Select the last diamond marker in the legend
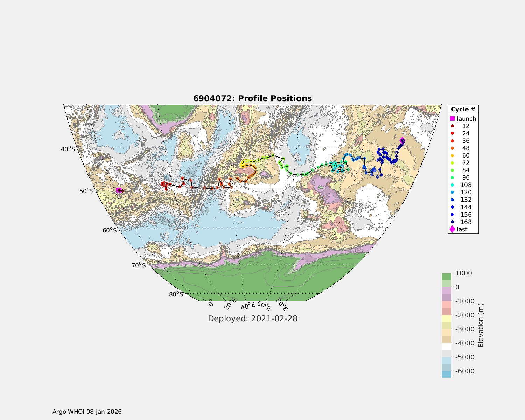The height and width of the screenshot is (420, 525). coord(452,229)
